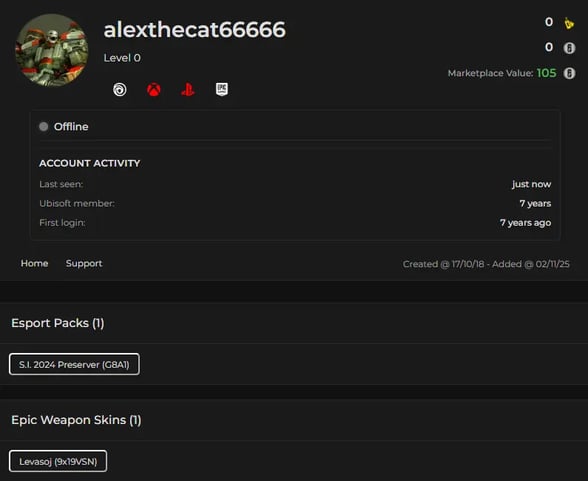Image resolution: width=588 pixels, height=481 pixels.
Task: Collapse the Epic Weapon Skins (1) section
Action: [x=76, y=420]
